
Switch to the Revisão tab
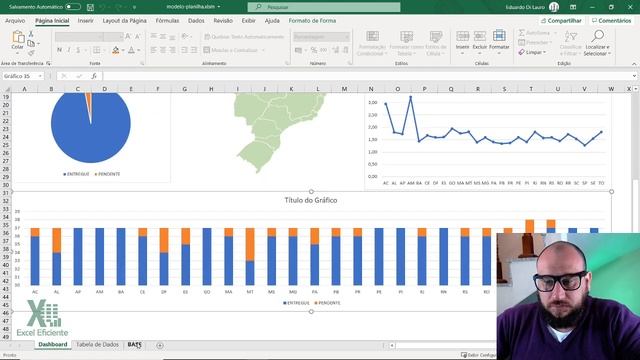(223, 20)
